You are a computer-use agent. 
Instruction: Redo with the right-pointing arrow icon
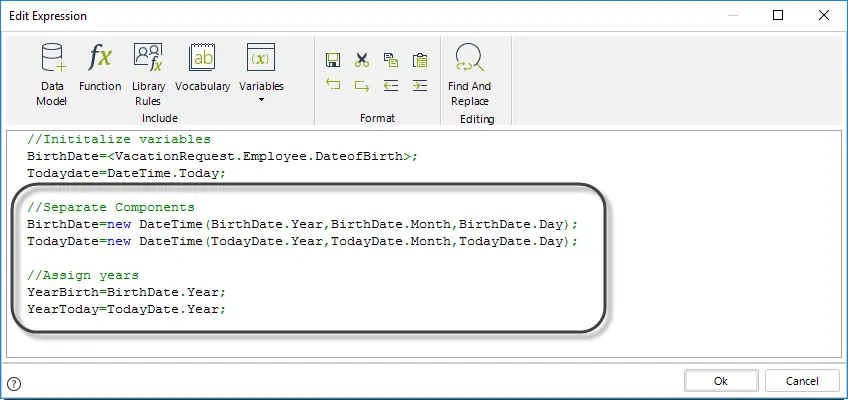pos(362,85)
